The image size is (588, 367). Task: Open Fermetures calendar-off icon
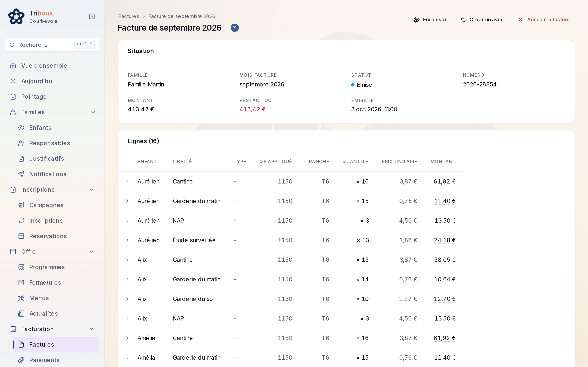(x=21, y=283)
